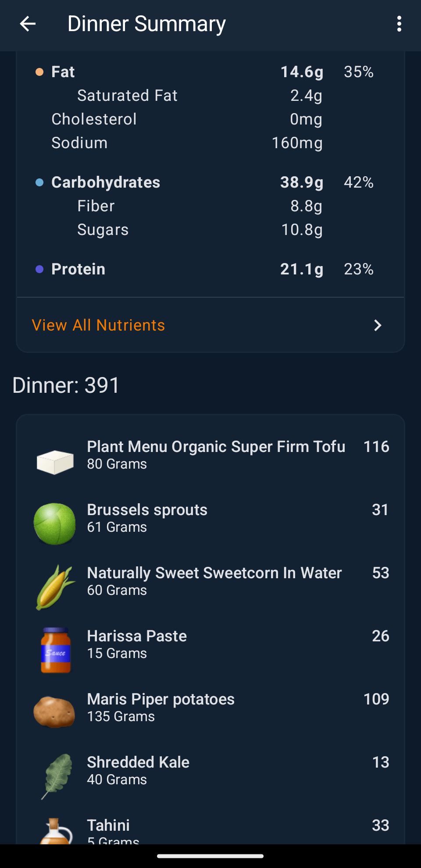Screen dimensions: 421x868
Task: Tap the Dinner: 391 heading
Action: pyautogui.click(x=66, y=385)
